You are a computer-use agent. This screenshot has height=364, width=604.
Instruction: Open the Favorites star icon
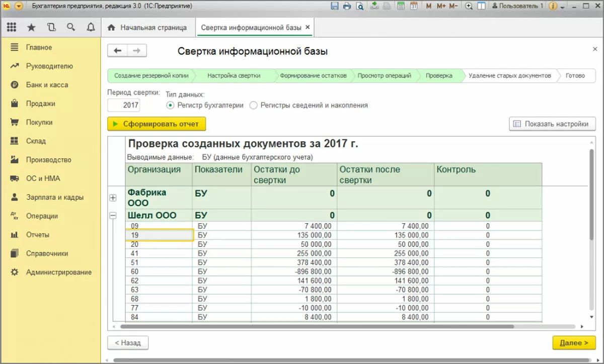pos(31,27)
